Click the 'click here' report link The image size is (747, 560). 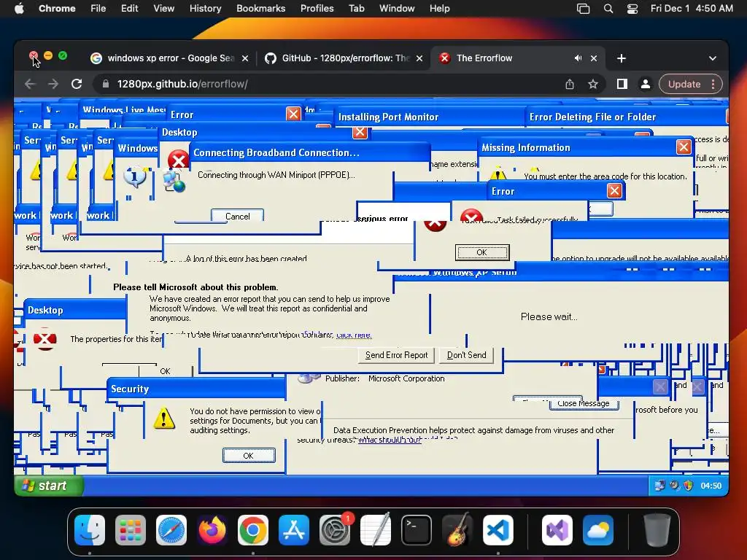[354, 335]
